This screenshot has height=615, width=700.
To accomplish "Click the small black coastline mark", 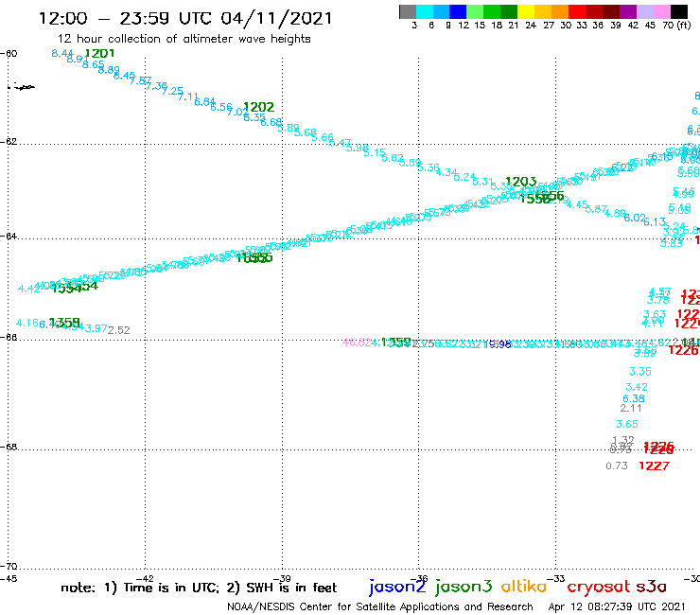I will click(x=22, y=87).
